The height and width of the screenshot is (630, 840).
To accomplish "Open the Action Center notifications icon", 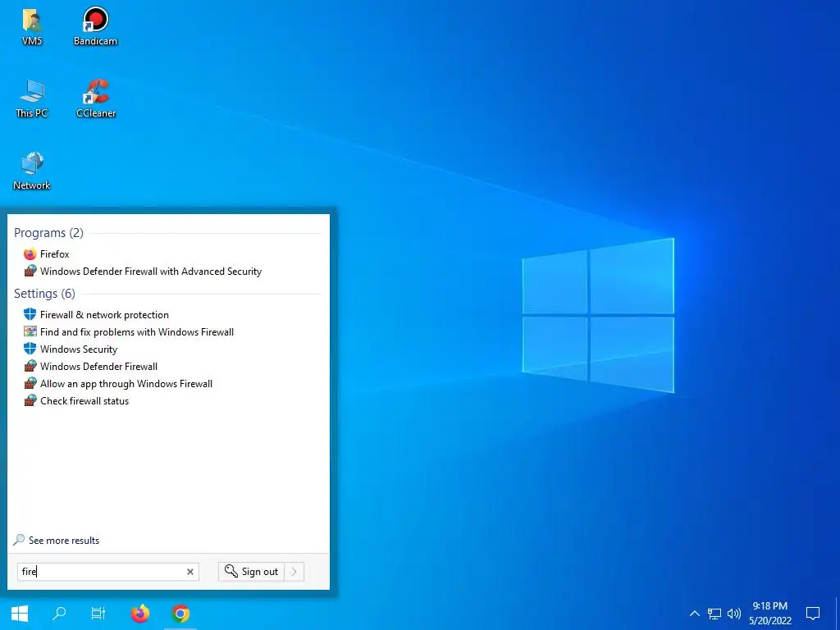I will point(813,614).
